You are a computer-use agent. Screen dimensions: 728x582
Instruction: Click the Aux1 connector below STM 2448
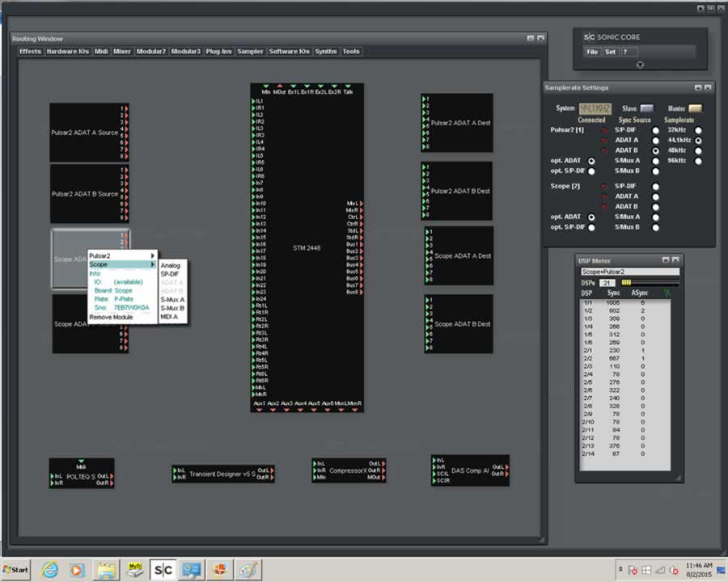coord(259,410)
